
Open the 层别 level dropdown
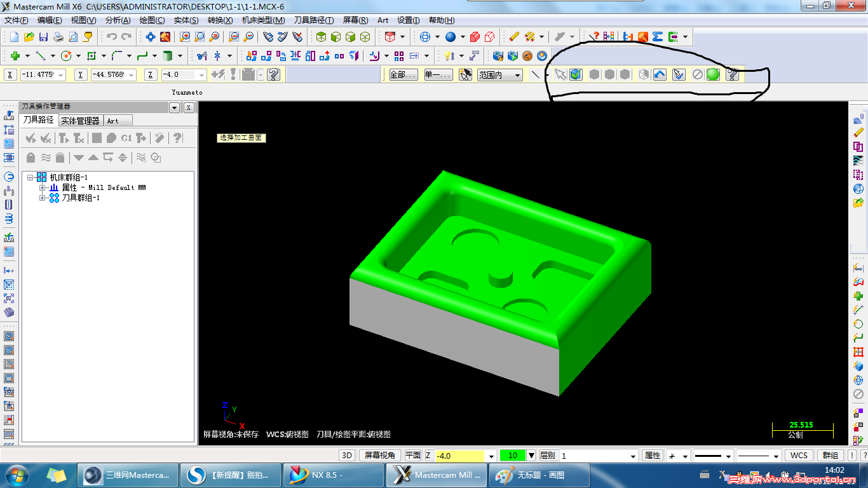coord(633,456)
